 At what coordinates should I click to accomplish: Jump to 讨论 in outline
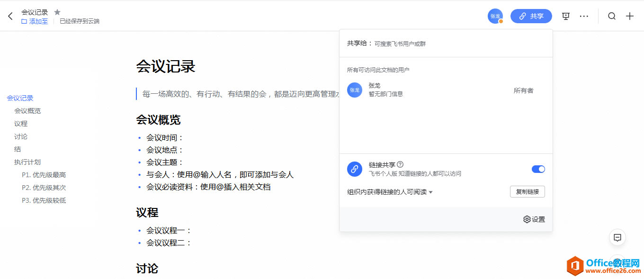(x=21, y=136)
